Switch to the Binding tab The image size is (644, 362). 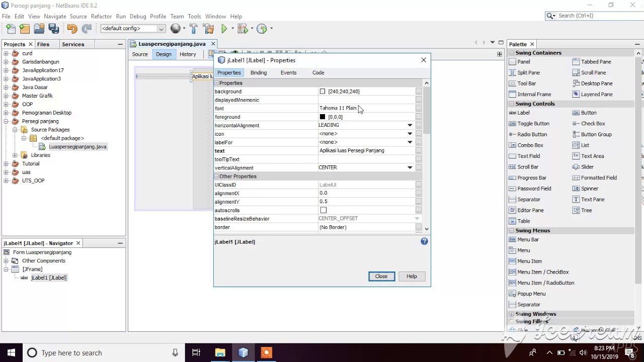pos(259,73)
